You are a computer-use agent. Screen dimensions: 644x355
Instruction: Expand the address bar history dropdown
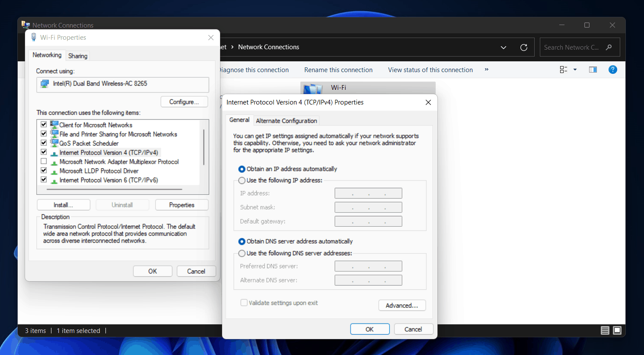click(x=503, y=48)
